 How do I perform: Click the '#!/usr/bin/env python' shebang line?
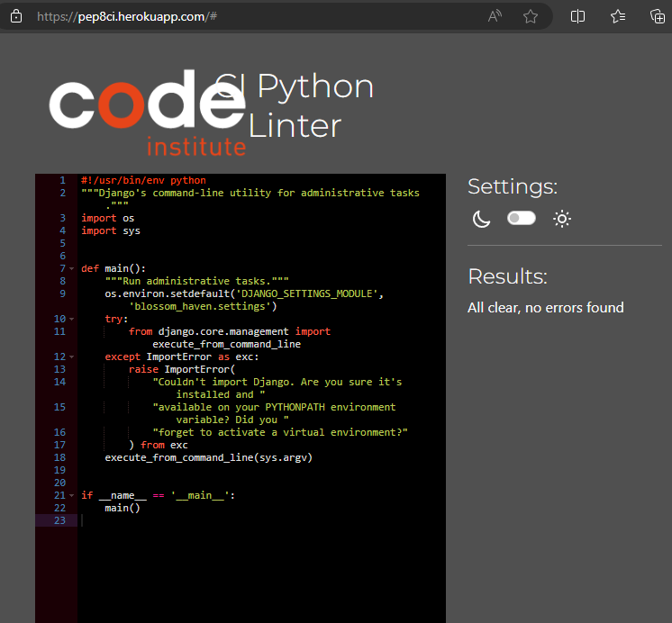coord(143,180)
